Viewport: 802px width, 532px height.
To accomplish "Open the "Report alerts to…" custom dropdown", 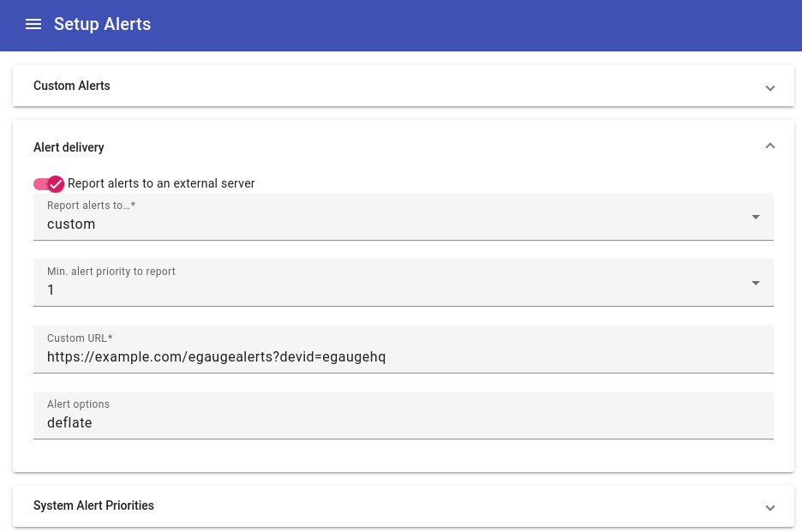I will tap(403, 217).
